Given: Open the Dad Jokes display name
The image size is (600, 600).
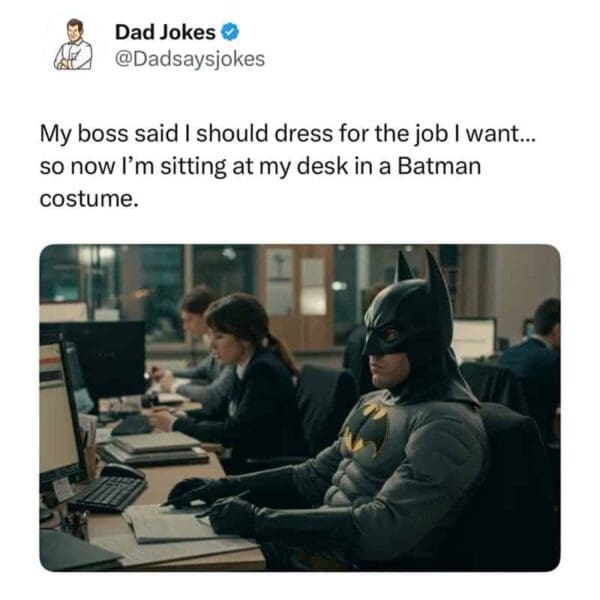Looking at the screenshot, I should coord(165,32).
